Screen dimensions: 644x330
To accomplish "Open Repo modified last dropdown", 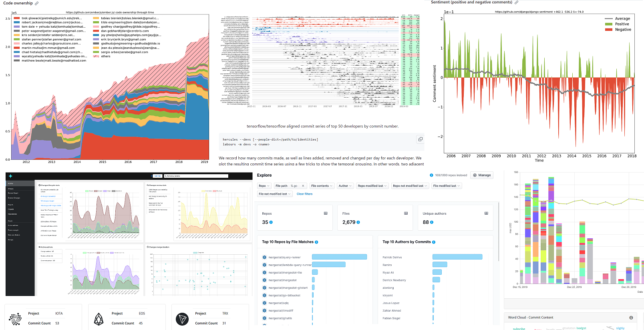I will pos(372,186).
